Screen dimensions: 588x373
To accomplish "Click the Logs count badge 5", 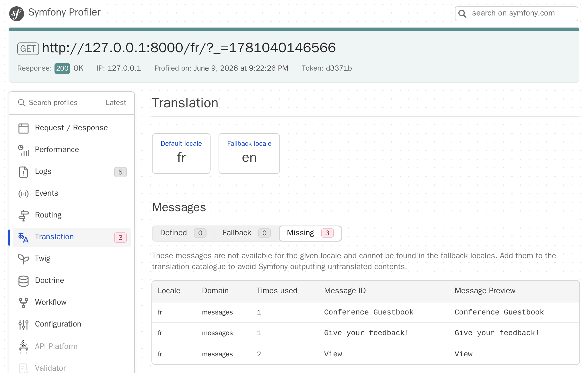I will (120, 172).
